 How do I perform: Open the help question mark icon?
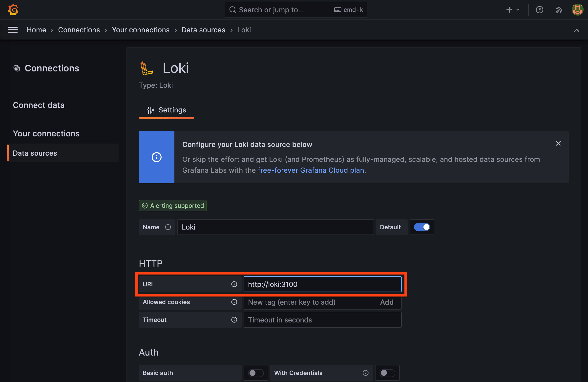[539, 10]
